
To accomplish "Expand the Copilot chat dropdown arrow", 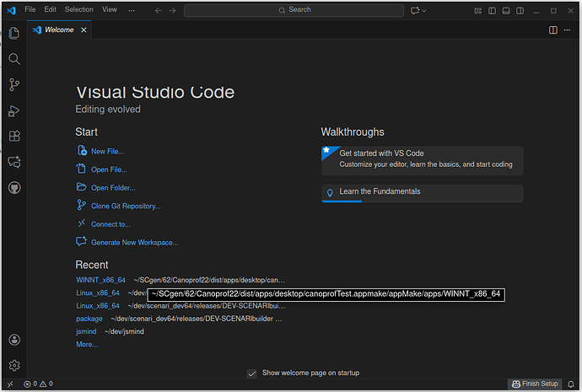I will 423,10.
